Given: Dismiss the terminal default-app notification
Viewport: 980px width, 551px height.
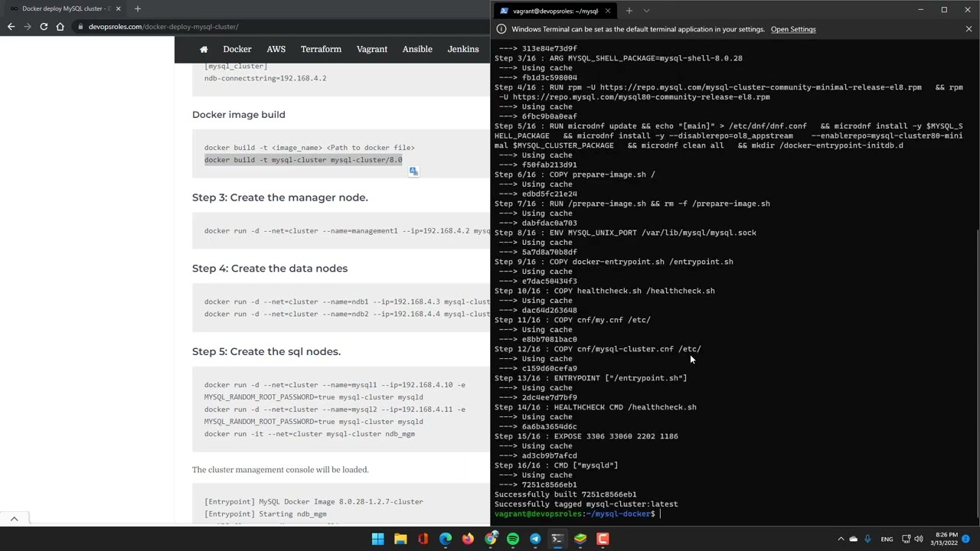Looking at the screenshot, I should tap(969, 29).
